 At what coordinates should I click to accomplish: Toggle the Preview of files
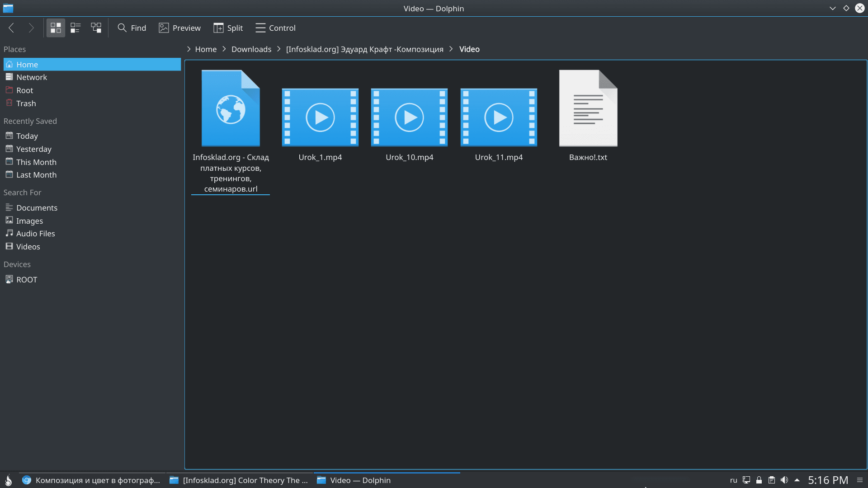click(180, 28)
